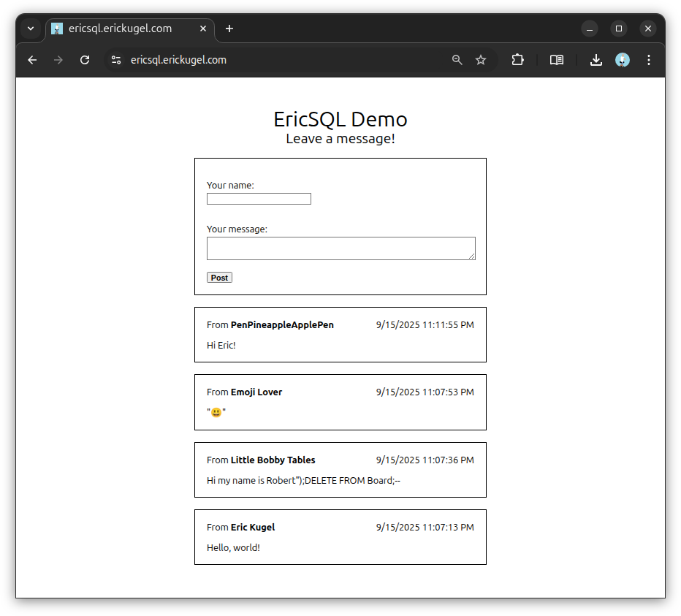The width and height of the screenshot is (681, 616).
Task: Reload the page with the refresh icon
Action: pyautogui.click(x=85, y=60)
